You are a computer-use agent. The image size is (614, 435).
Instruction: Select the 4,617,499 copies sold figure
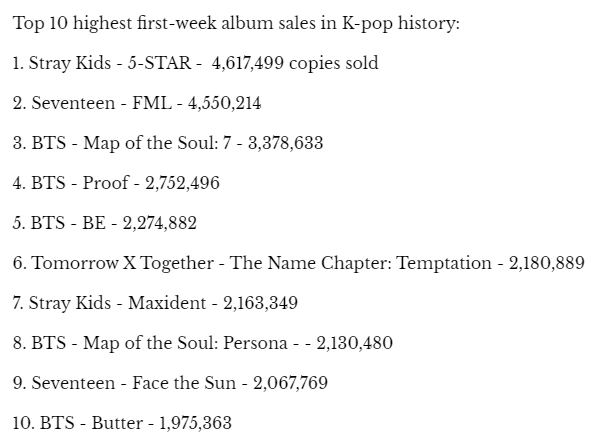[x=295, y=63]
